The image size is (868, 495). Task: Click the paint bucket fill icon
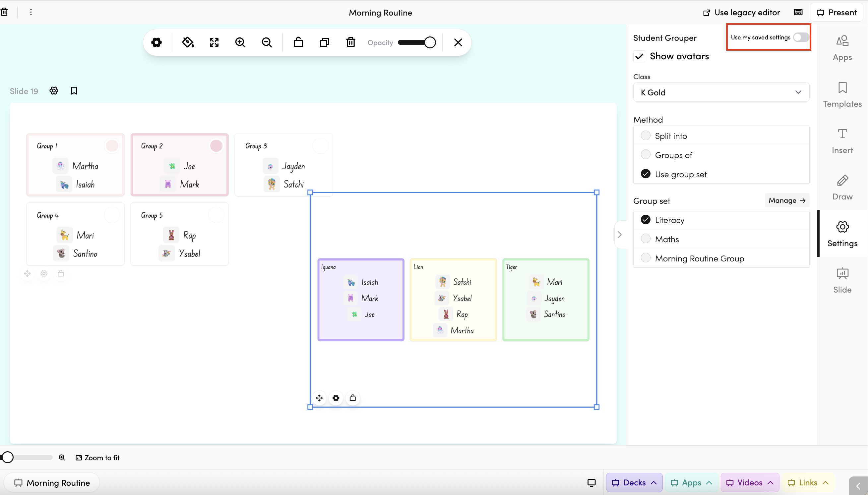pyautogui.click(x=188, y=42)
